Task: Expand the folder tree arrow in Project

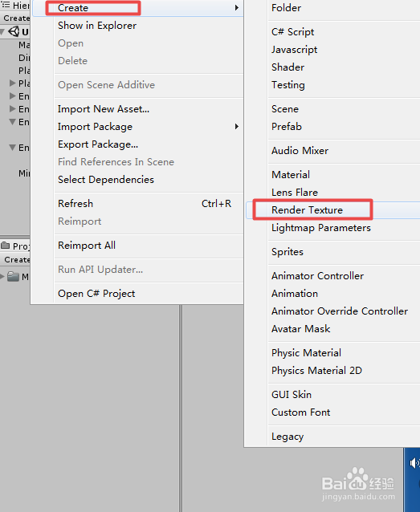Action: [x=2, y=277]
